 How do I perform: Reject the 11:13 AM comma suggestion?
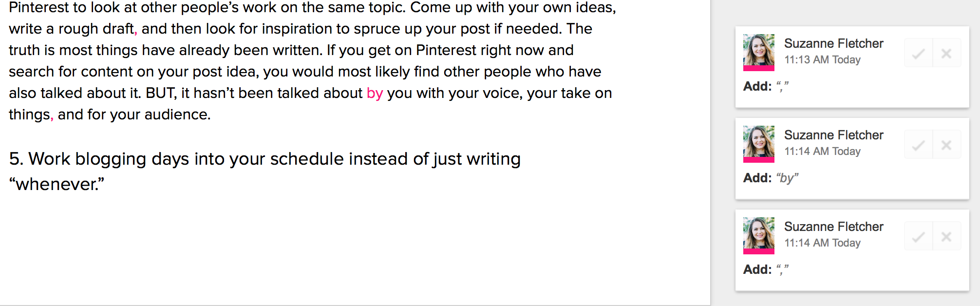click(x=946, y=53)
